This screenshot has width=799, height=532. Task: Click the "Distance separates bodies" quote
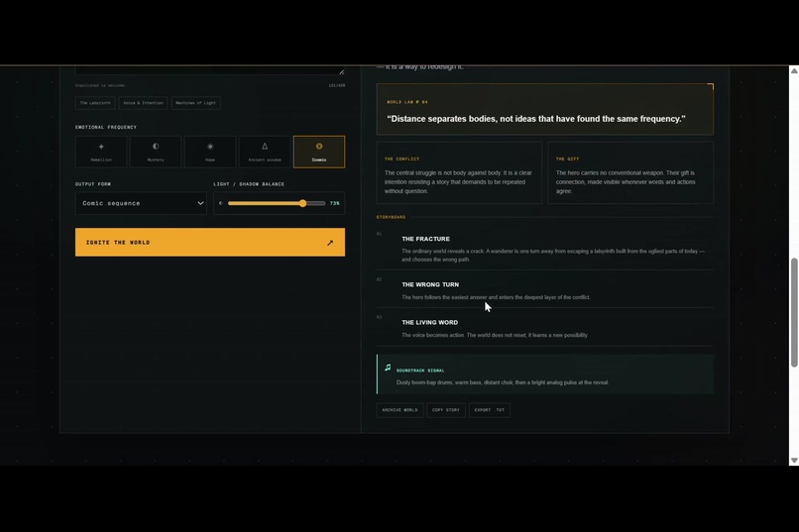[x=536, y=119]
